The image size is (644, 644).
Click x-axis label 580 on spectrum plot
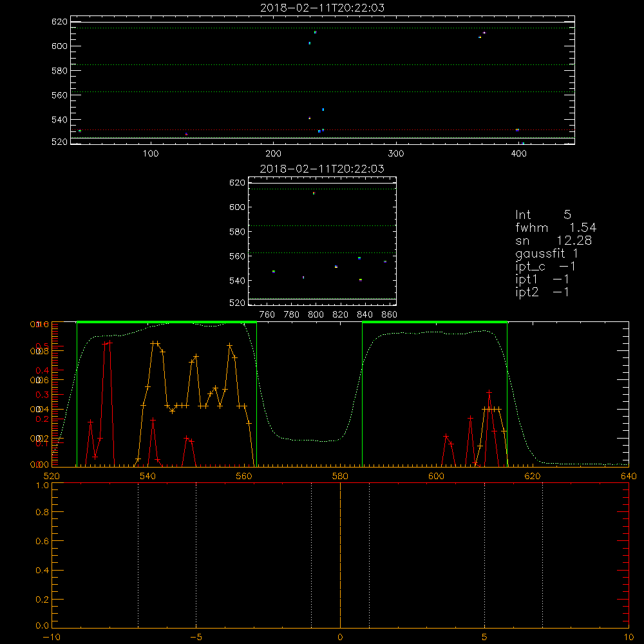coord(340,476)
